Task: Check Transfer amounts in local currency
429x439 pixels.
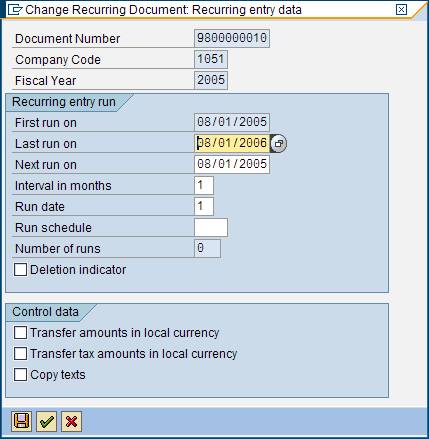Action: click(x=20, y=332)
